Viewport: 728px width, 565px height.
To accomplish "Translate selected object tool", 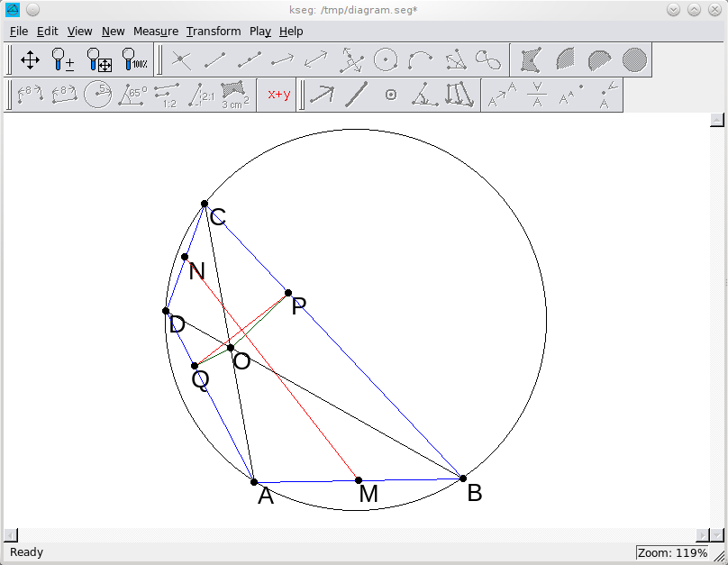I will (503, 95).
